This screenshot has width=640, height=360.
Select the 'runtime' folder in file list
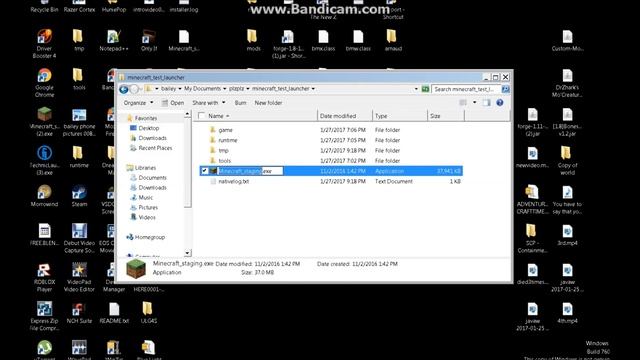pyautogui.click(x=331, y=140)
